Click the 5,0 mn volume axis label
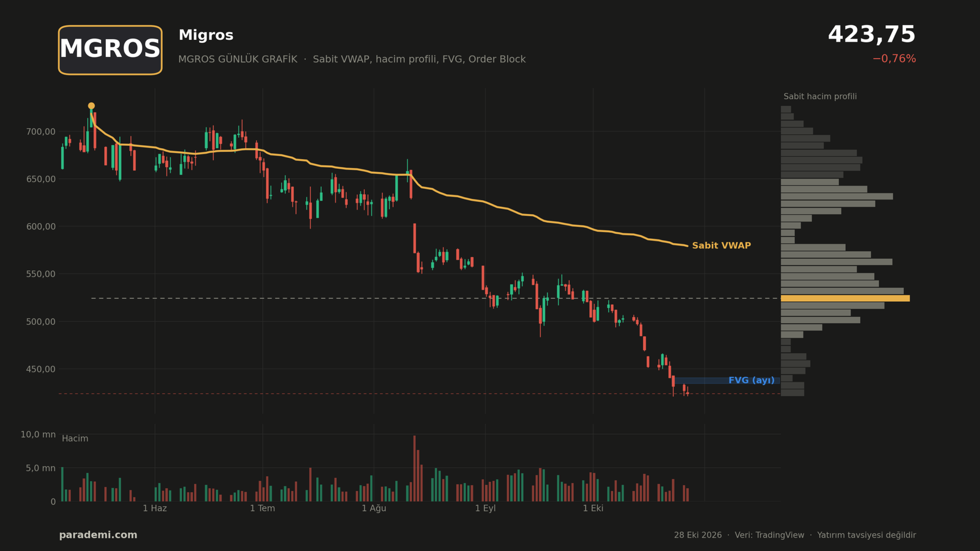 coord(40,468)
